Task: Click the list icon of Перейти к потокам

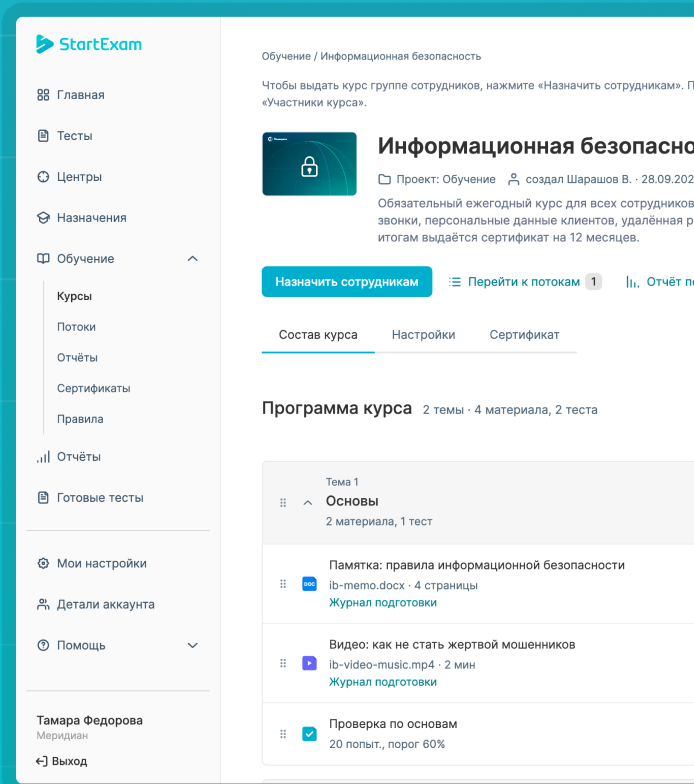Action: 455,282
